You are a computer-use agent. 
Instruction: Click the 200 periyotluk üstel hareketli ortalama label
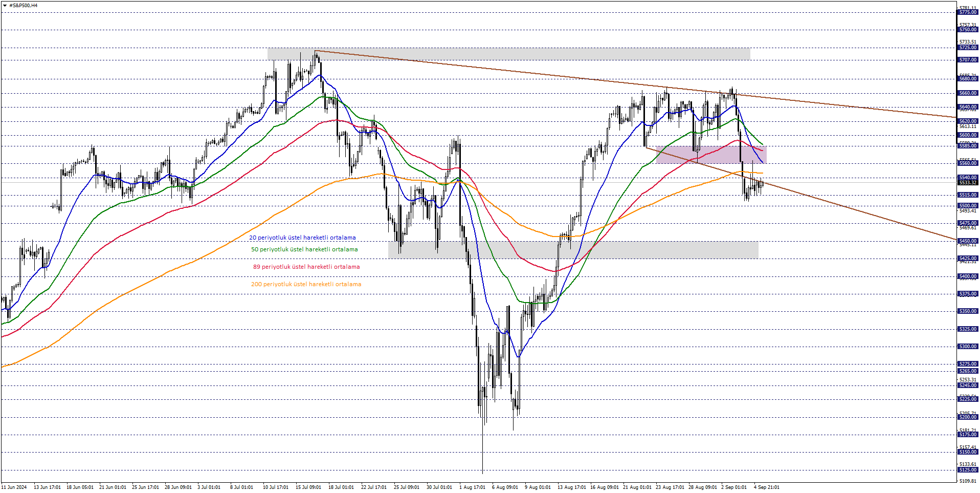pos(306,284)
